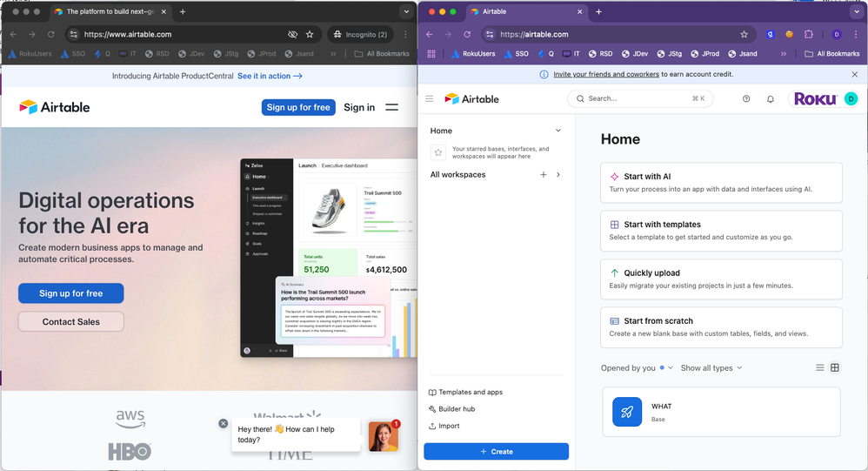The height and width of the screenshot is (471, 868).
Task: Open RokuUsers bookmark in right window
Action: pos(473,54)
